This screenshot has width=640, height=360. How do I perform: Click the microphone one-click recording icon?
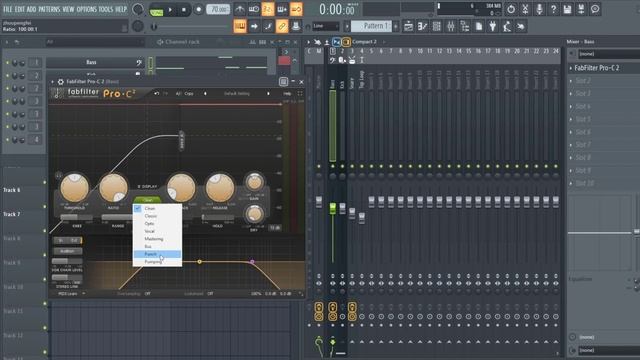pos(539,9)
